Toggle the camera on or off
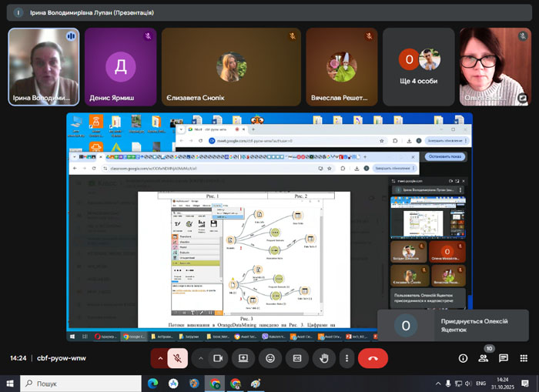Image resolution: width=539 pixels, height=392 pixels. (218, 358)
